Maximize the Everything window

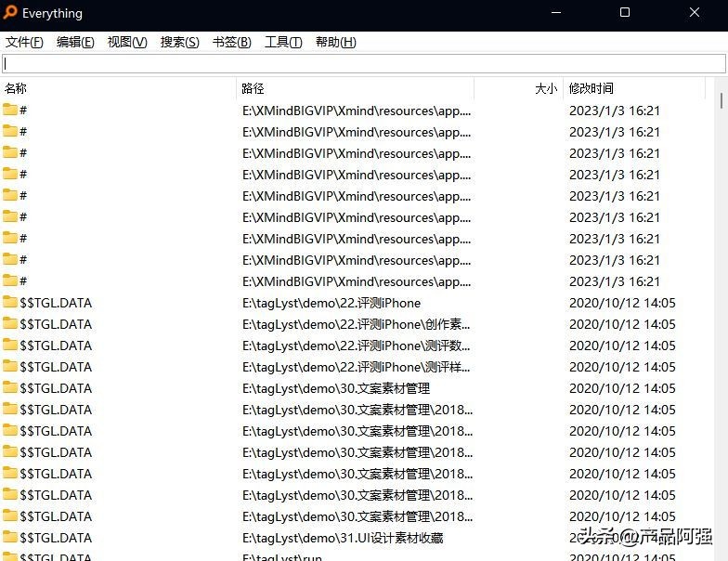point(625,13)
